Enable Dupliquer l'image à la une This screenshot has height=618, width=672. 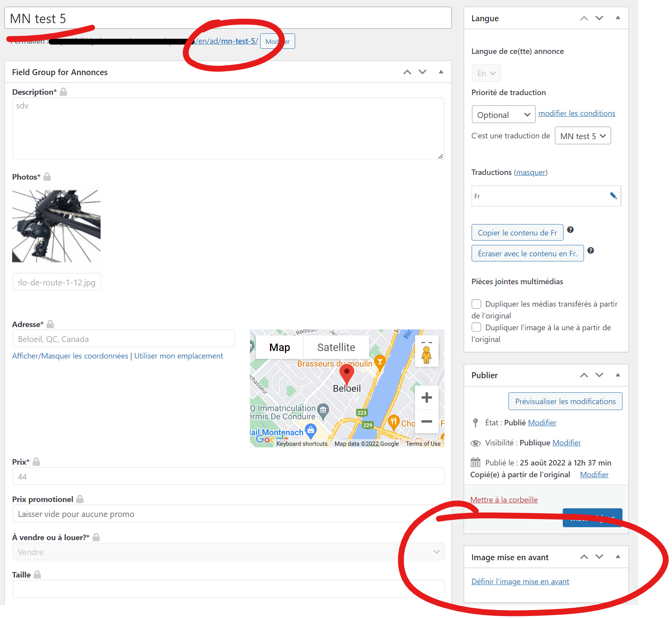(x=476, y=327)
